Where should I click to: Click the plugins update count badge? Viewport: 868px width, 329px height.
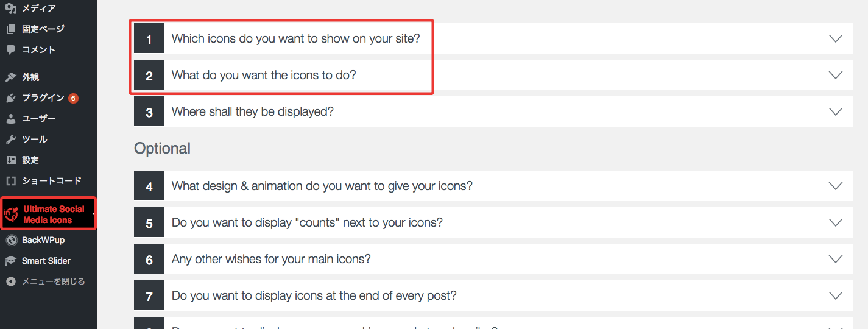coord(73,98)
